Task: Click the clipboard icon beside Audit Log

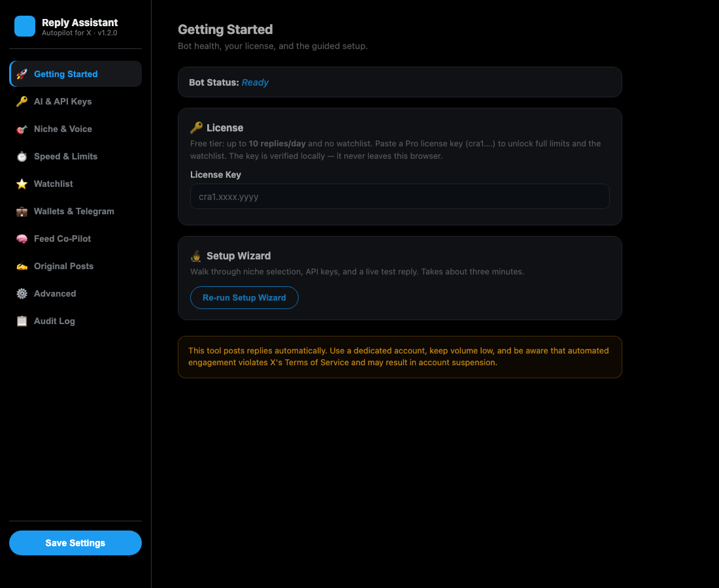Action: click(22, 321)
